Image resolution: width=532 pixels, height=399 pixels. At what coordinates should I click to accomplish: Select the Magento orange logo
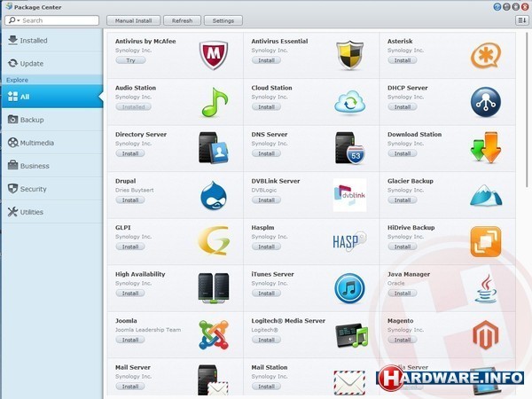[x=486, y=335]
